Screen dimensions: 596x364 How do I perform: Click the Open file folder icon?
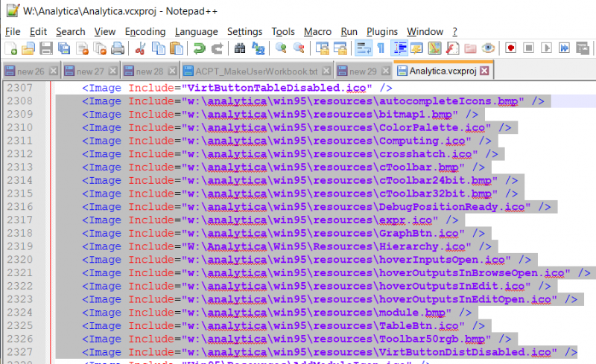point(28,48)
